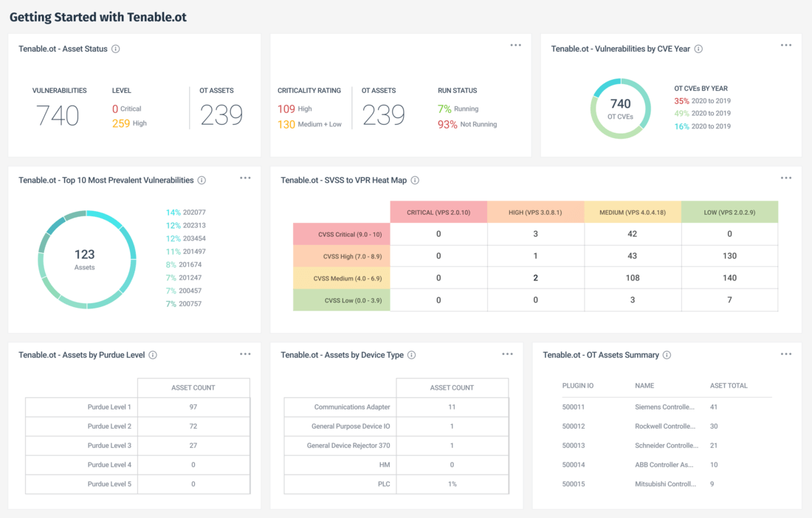
Task: Open options menu on Criticality Rating widget
Action: [x=516, y=45]
